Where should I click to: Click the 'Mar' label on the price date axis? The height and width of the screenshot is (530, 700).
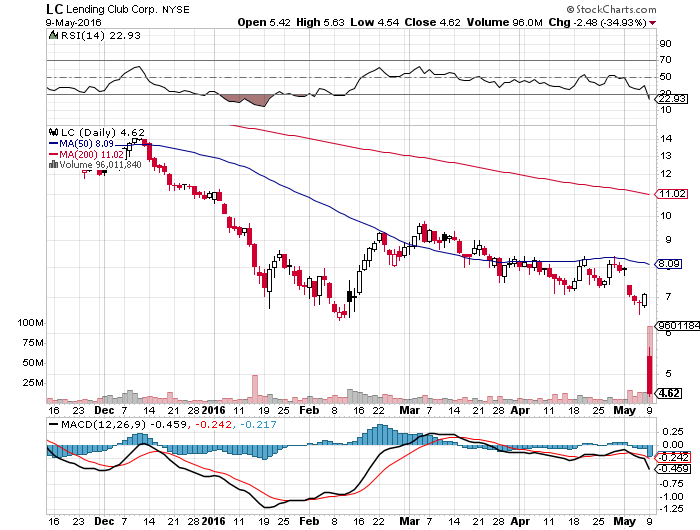click(409, 410)
